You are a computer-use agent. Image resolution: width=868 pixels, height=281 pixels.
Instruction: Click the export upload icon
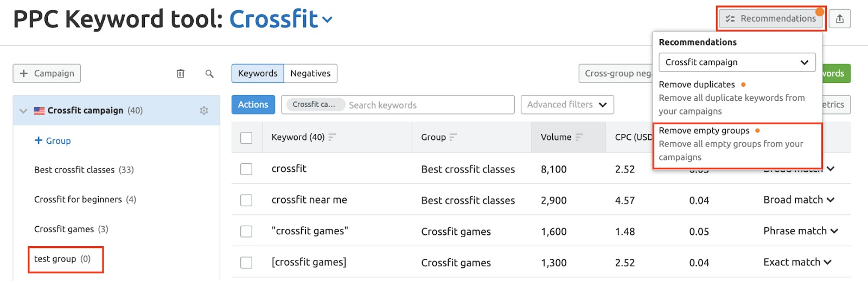pos(839,18)
